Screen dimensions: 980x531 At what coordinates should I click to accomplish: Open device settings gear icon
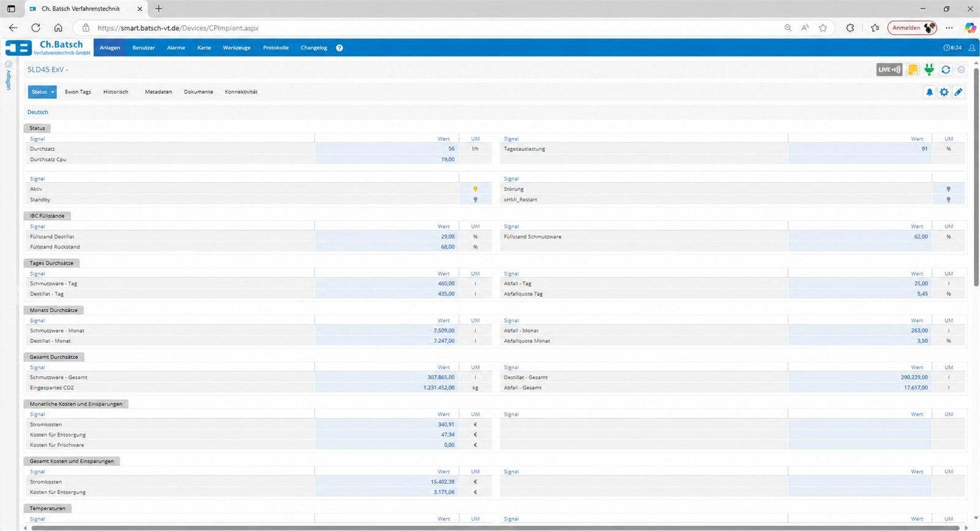(x=944, y=92)
